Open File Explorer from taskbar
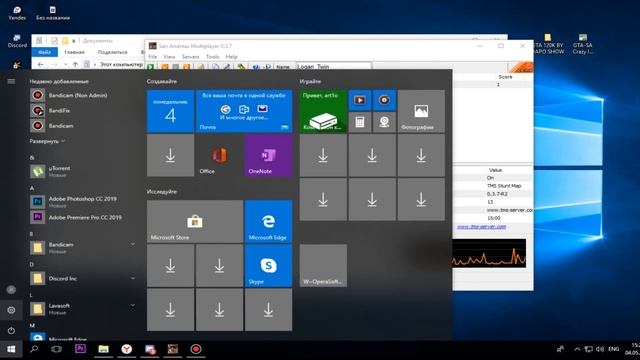Viewport: 640px width, 360px height. 103,349
